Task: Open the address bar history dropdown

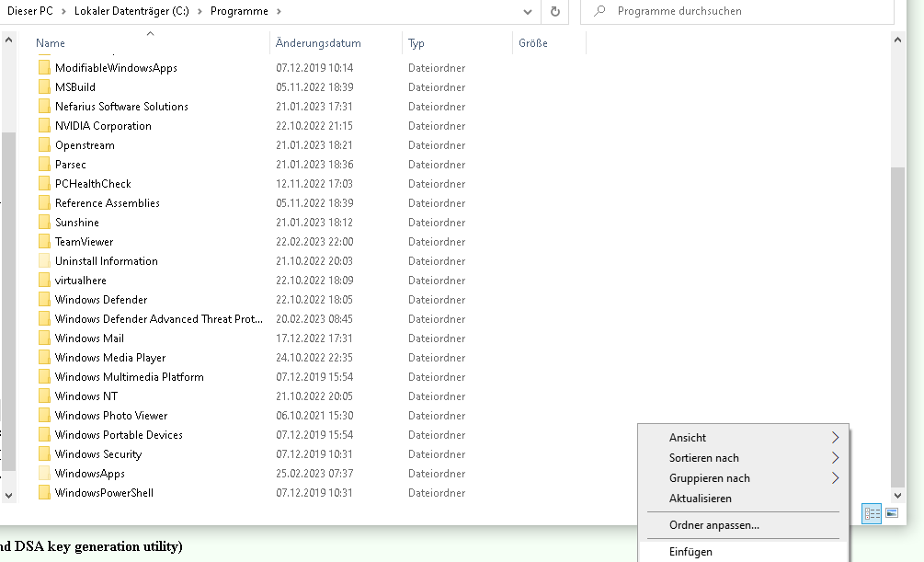Action: pos(527,11)
